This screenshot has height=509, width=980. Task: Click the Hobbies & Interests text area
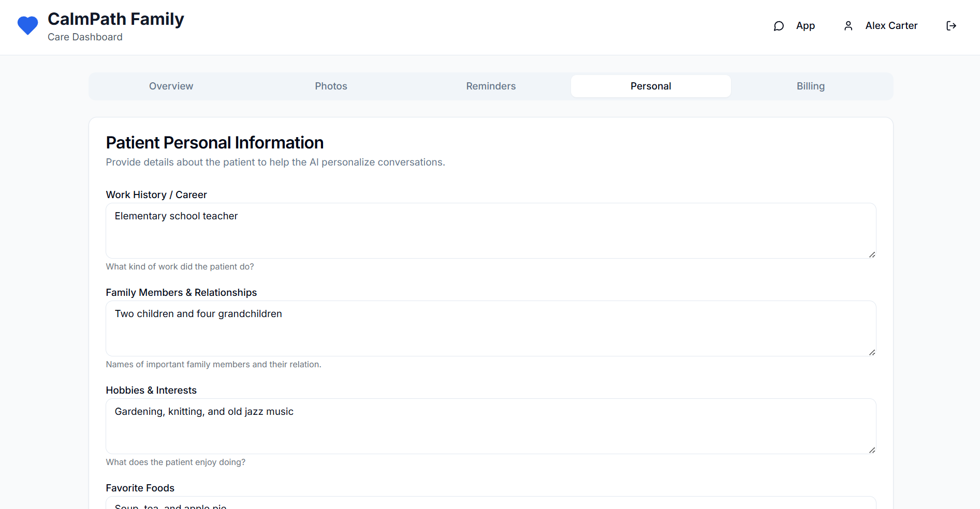(x=490, y=426)
